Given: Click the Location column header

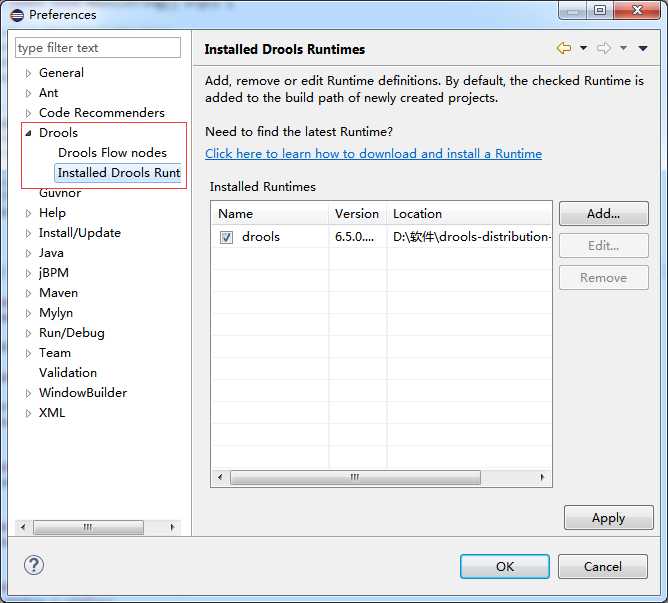Looking at the screenshot, I should click(469, 214).
